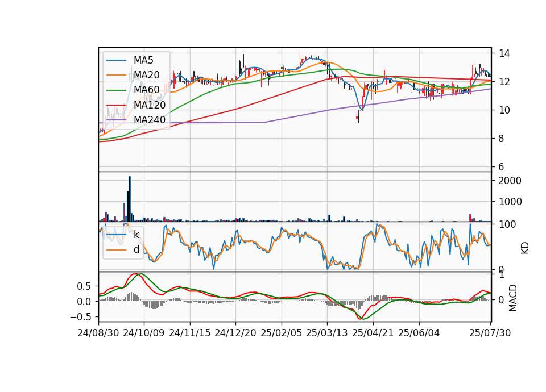Viewport: 546px width, 392px height.
Task: Click the green MA60 legend line sample
Action: click(116, 90)
